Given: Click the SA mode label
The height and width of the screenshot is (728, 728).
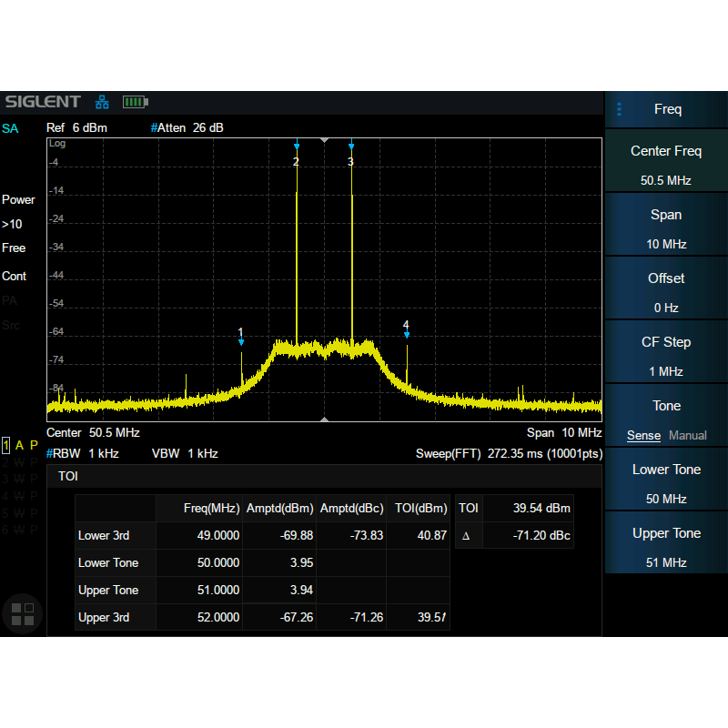Looking at the screenshot, I should click(x=10, y=128).
